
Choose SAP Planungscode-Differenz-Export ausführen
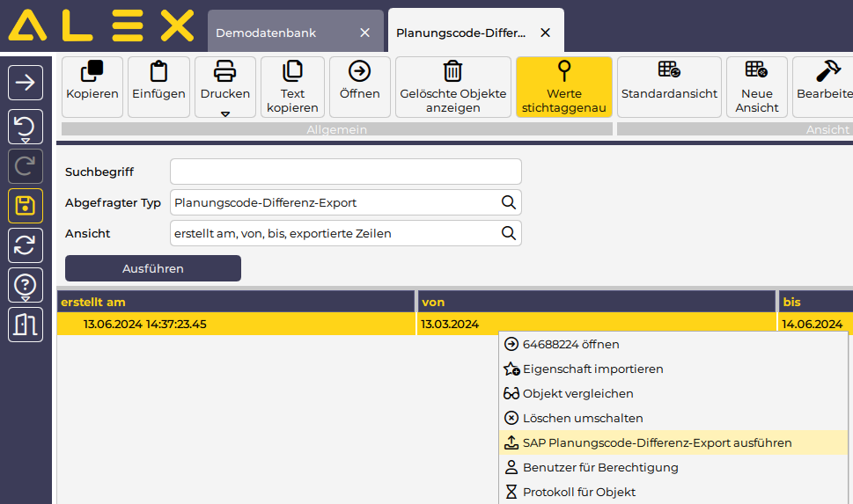657,443
